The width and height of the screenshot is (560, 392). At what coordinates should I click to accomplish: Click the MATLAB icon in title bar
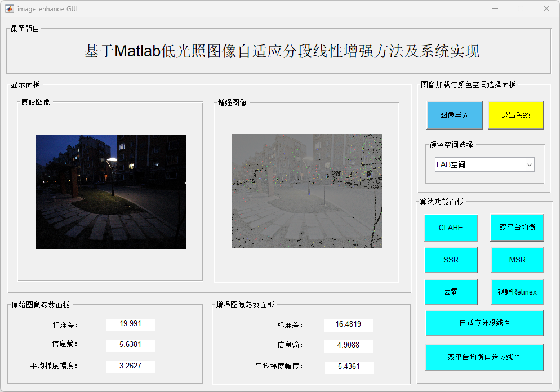(x=10, y=8)
